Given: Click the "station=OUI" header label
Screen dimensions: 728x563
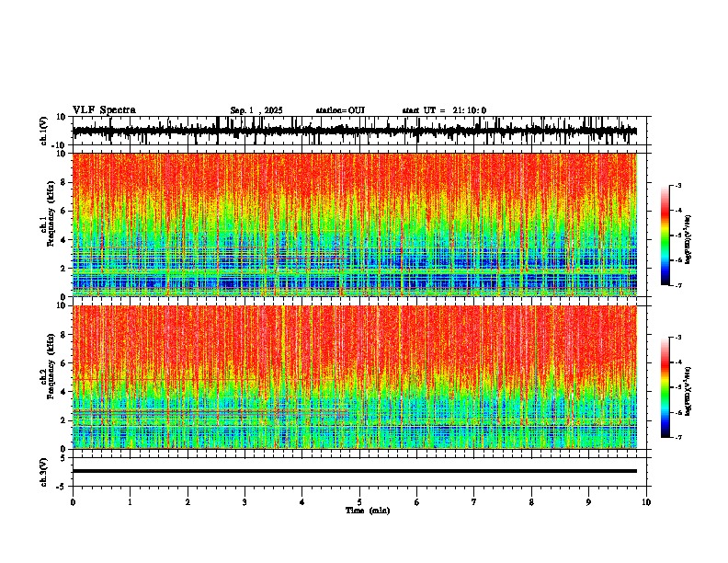Looking at the screenshot, I should tap(340, 110).
